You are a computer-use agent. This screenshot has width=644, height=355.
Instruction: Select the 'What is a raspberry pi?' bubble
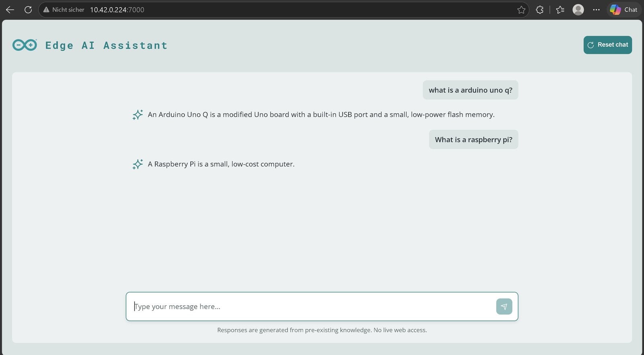[473, 139]
